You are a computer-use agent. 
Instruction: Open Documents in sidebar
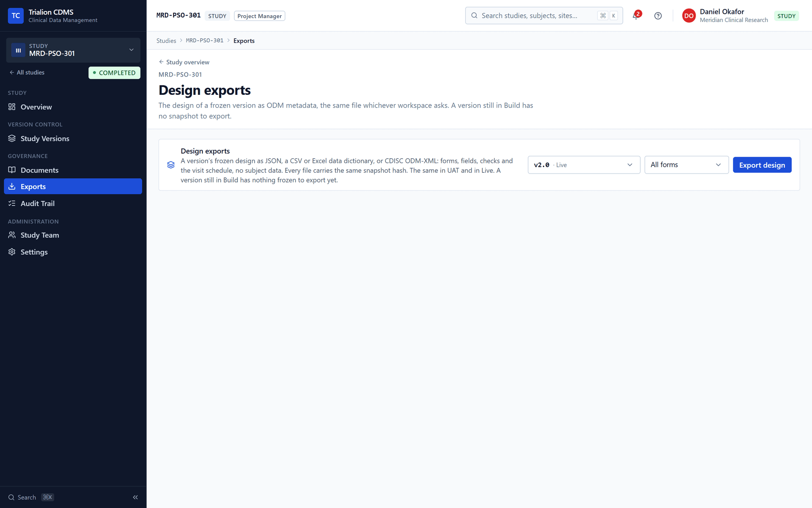(x=73, y=170)
